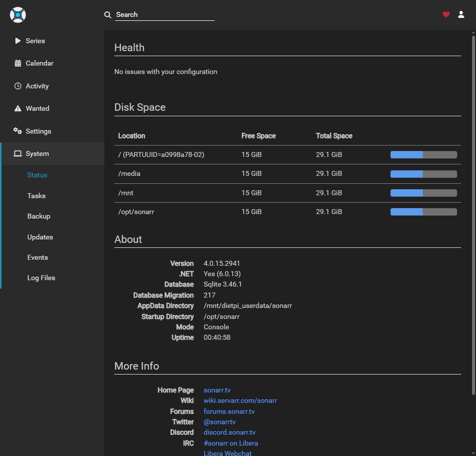Click the search magnifier icon
The width and height of the screenshot is (476, 456).
pyautogui.click(x=108, y=15)
